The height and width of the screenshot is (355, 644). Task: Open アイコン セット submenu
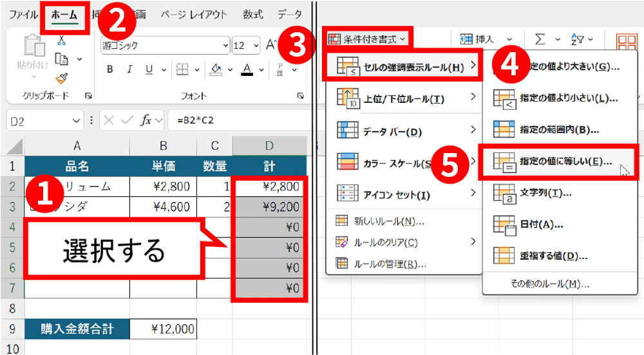click(404, 194)
